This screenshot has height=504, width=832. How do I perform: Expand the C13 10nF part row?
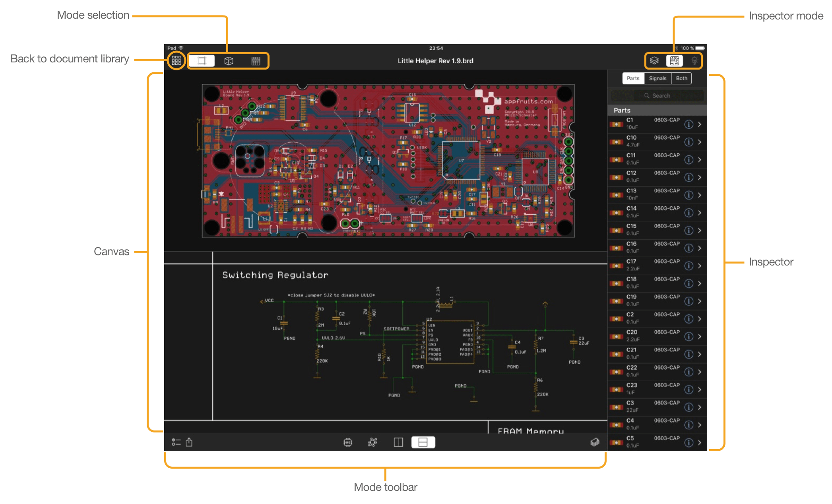pyautogui.click(x=699, y=195)
